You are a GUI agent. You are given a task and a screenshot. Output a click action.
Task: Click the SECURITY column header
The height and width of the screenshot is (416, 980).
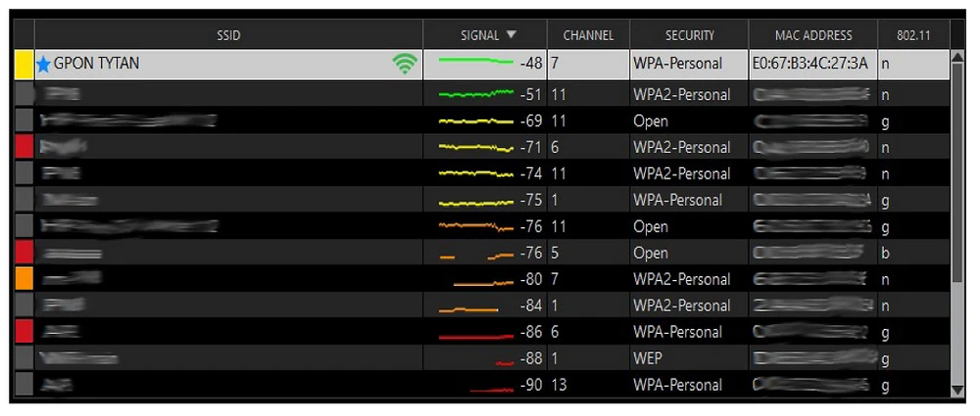pos(689,35)
